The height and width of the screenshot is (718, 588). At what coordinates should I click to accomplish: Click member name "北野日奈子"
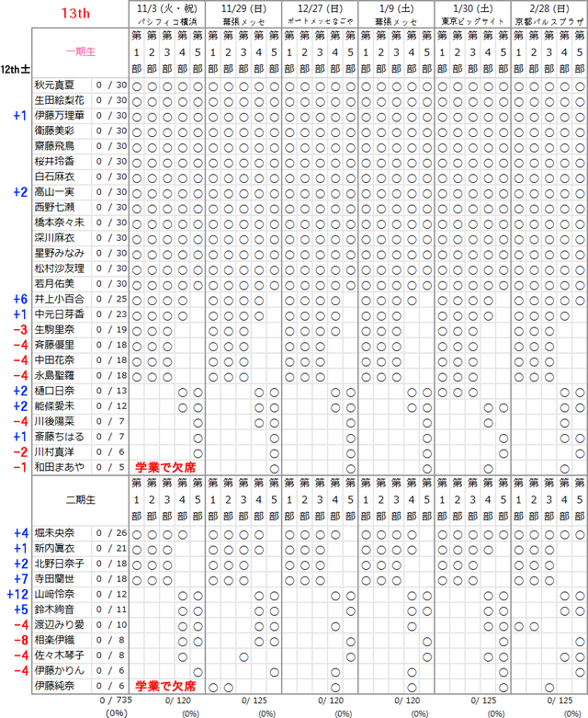60,564
